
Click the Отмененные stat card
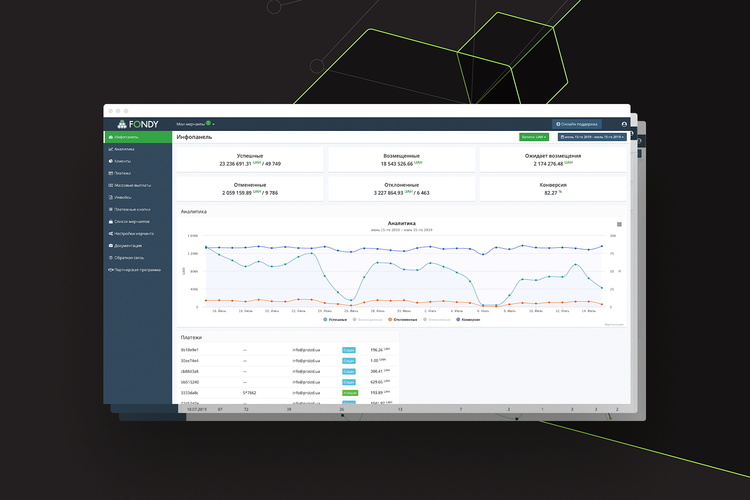pos(250,189)
